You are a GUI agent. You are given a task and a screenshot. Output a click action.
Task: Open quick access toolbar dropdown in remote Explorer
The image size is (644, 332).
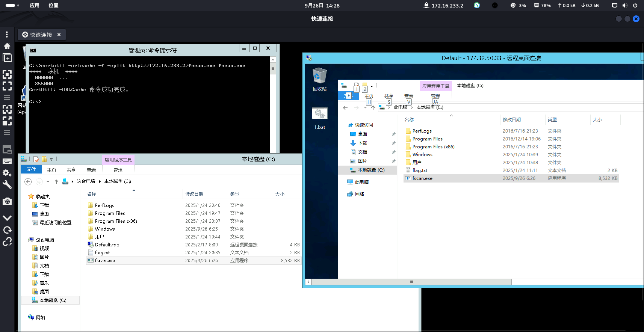pyautogui.click(x=372, y=86)
